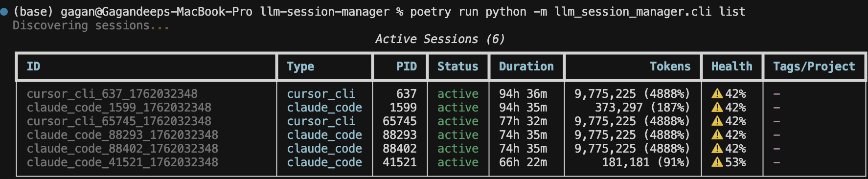Click the duration 77h 32m

coord(523,121)
